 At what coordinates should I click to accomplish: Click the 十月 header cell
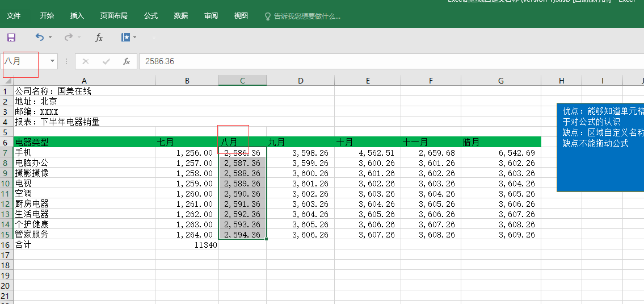click(x=368, y=142)
